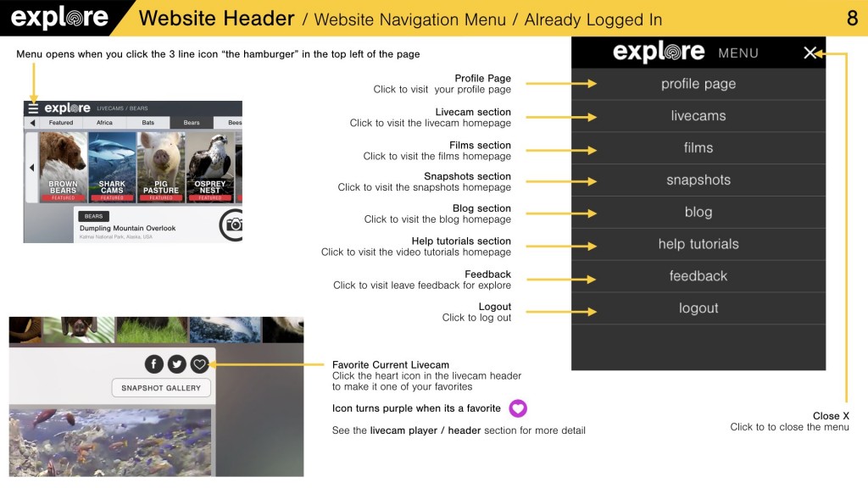Image resolution: width=868 pixels, height=488 pixels.
Task: Click left arrow beside category tabs
Action: [33, 123]
